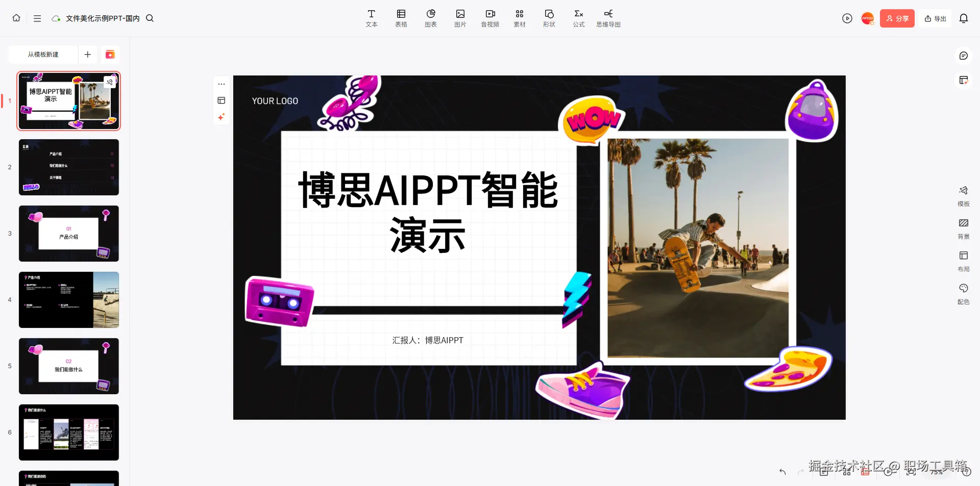Viewport: 980px width, 486px height.
Task: Click the AI sparkle icon beside canvas
Action: point(222,117)
